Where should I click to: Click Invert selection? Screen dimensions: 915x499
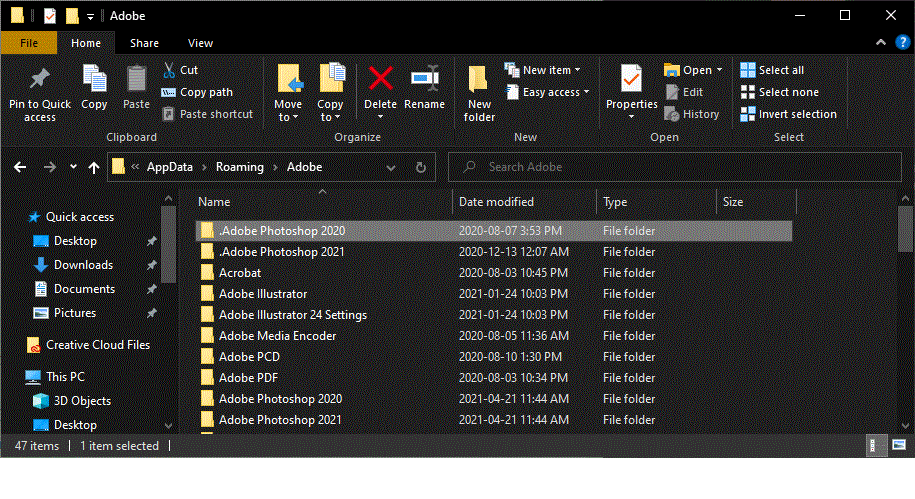click(788, 114)
